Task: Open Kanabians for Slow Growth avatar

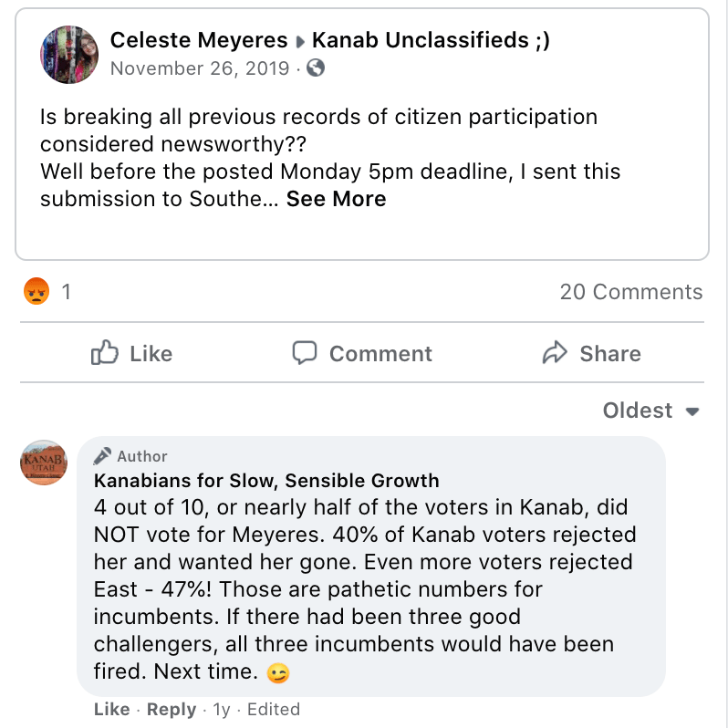Action: (44, 462)
